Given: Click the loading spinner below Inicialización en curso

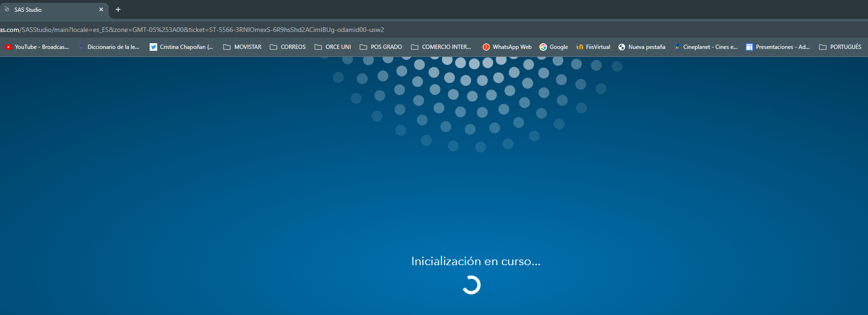Looking at the screenshot, I should coord(472,285).
